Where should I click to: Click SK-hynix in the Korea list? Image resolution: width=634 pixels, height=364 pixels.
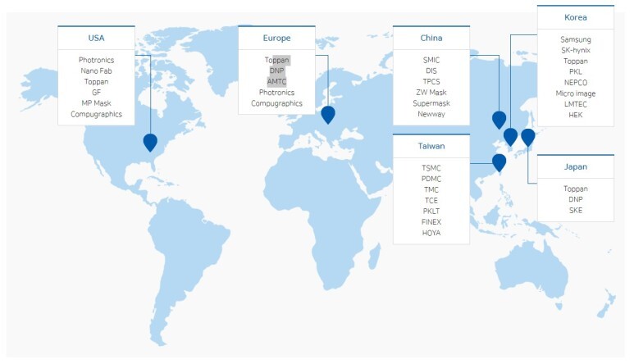[x=576, y=51]
